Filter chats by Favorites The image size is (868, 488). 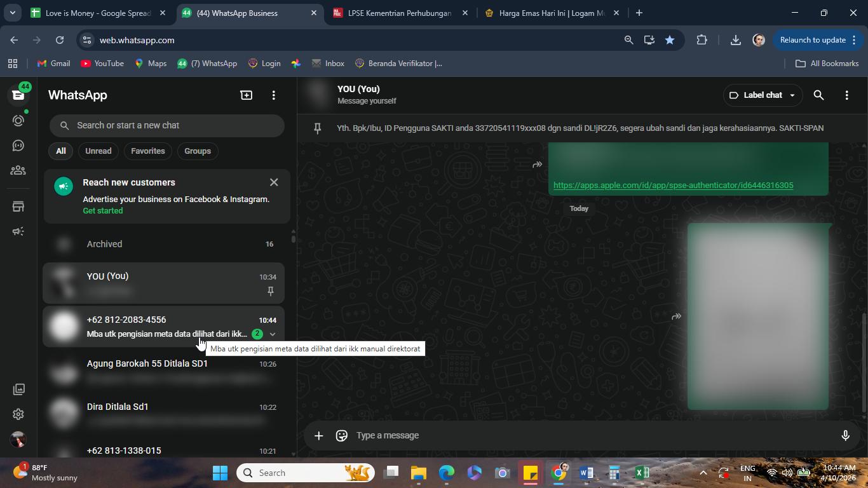pyautogui.click(x=148, y=151)
